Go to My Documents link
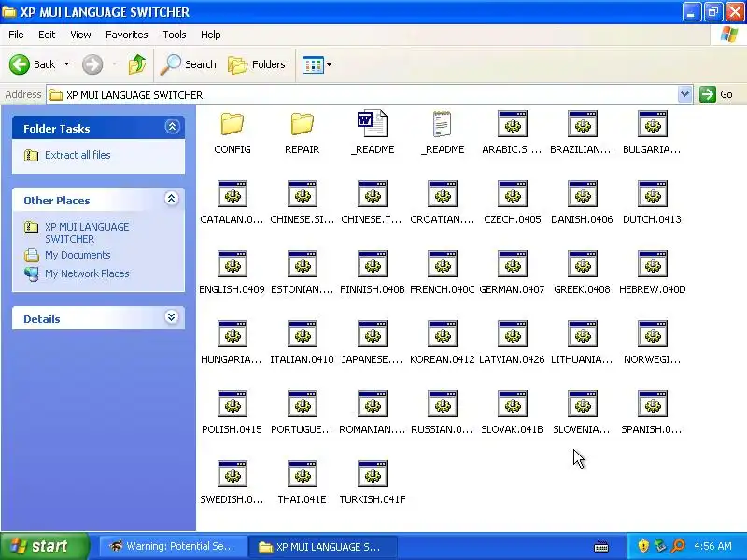Screen dimensions: 747x560 (78, 255)
